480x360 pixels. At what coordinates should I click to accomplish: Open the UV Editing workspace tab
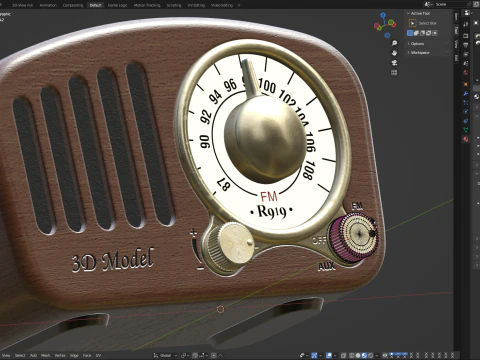[x=196, y=5]
